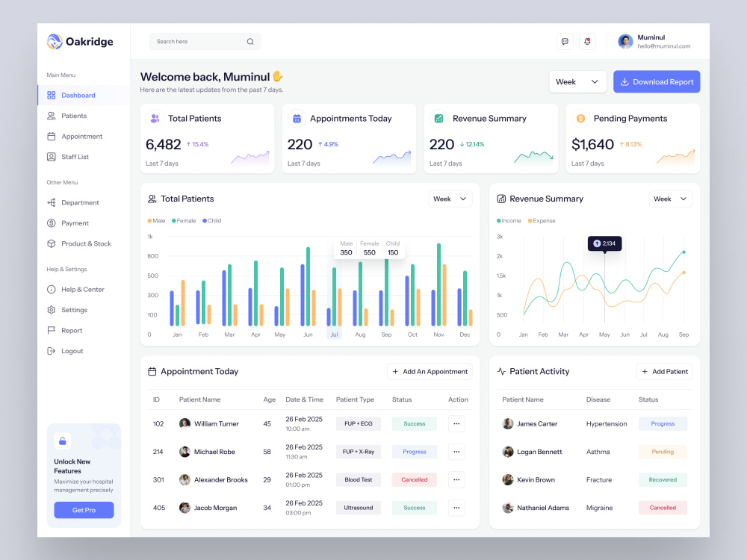
Task: Click the Get Pro button
Action: pyautogui.click(x=84, y=510)
